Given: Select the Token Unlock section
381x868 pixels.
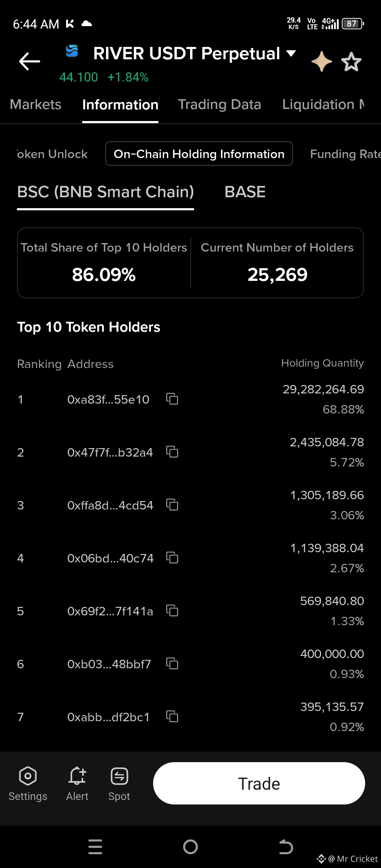Looking at the screenshot, I should point(52,154).
